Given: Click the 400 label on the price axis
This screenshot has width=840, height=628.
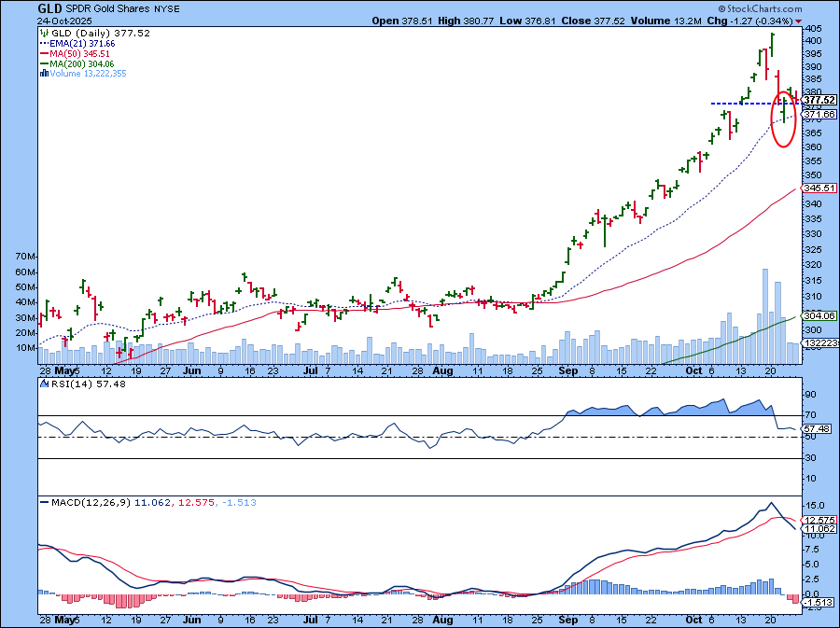Looking at the screenshot, I should (x=813, y=41).
